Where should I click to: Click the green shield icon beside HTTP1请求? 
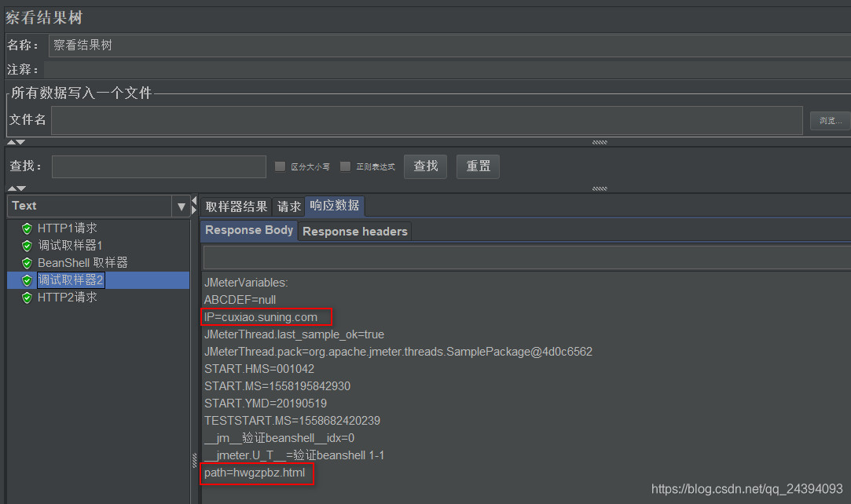point(27,228)
